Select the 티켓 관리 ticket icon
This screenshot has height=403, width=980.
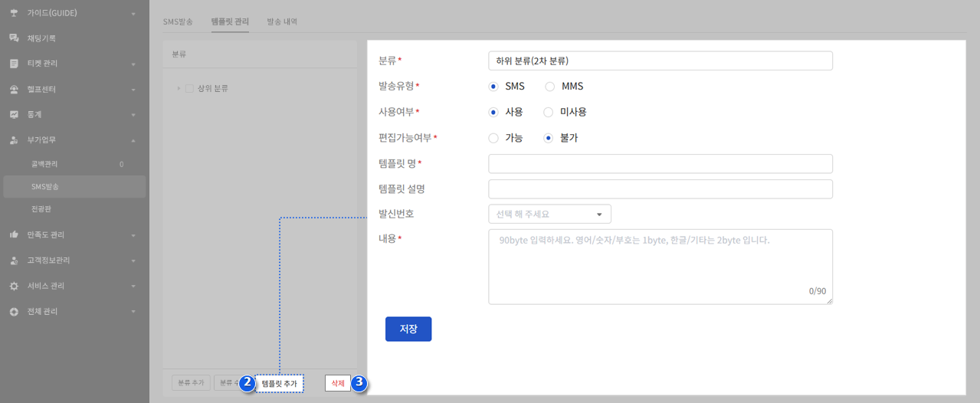click(x=14, y=64)
